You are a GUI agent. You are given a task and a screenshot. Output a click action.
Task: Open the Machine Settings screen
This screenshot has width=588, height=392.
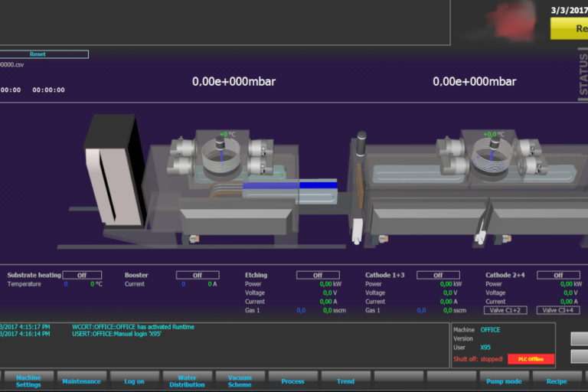pos(28,381)
